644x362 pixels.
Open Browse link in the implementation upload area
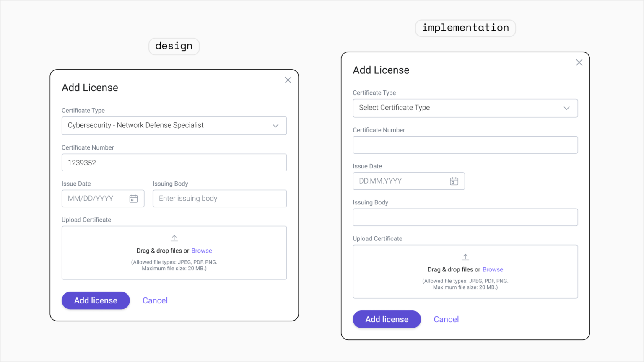(x=493, y=269)
